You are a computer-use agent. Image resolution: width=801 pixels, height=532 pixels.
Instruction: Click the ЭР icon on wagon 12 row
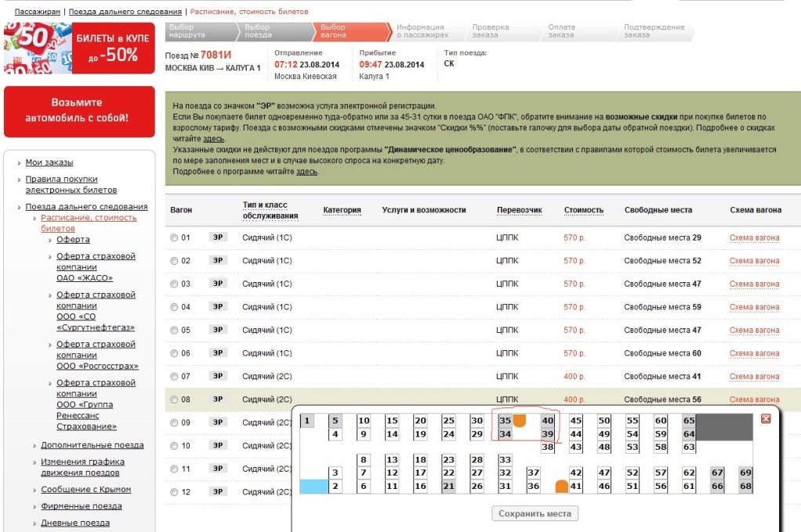pos(220,493)
